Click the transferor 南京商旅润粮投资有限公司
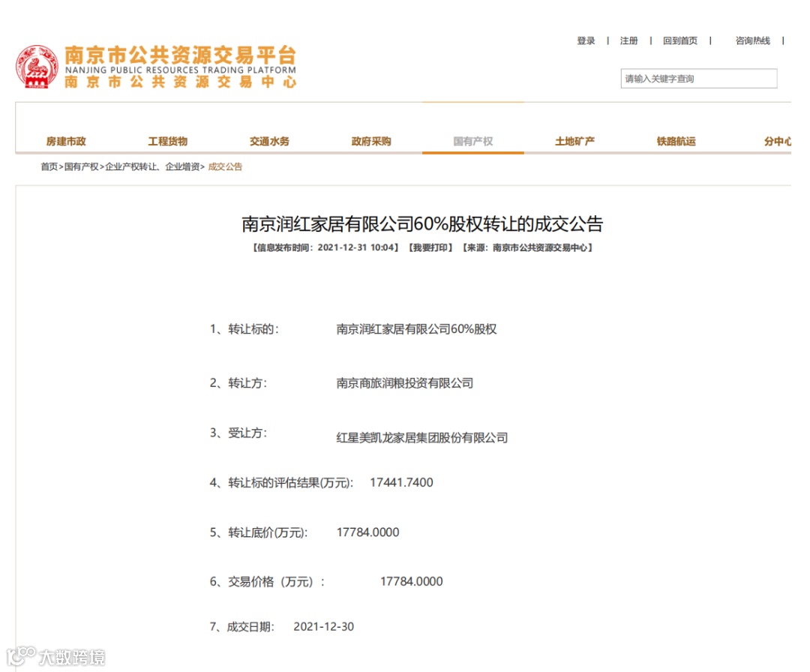 (x=405, y=383)
